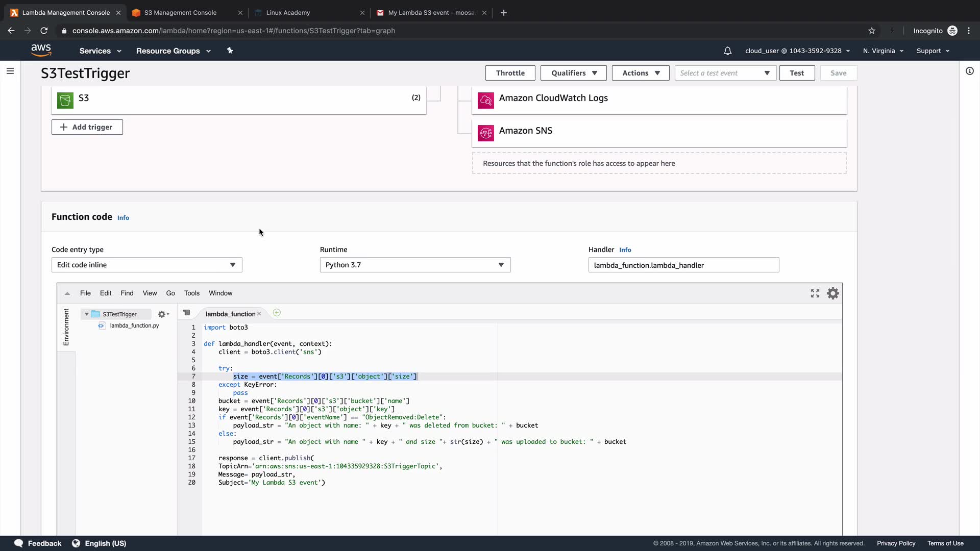Switch to S3 Management Console tab
980x551 pixels.
tap(180, 13)
